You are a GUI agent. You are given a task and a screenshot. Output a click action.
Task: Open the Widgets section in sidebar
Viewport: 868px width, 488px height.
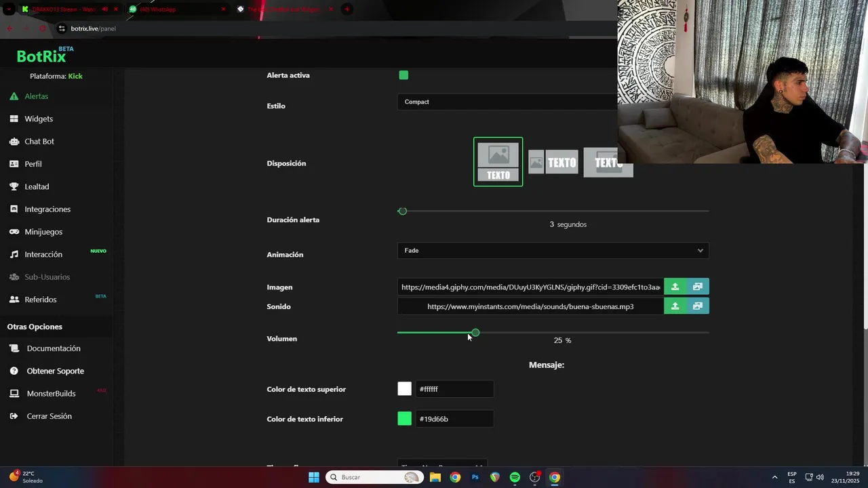tap(39, 119)
